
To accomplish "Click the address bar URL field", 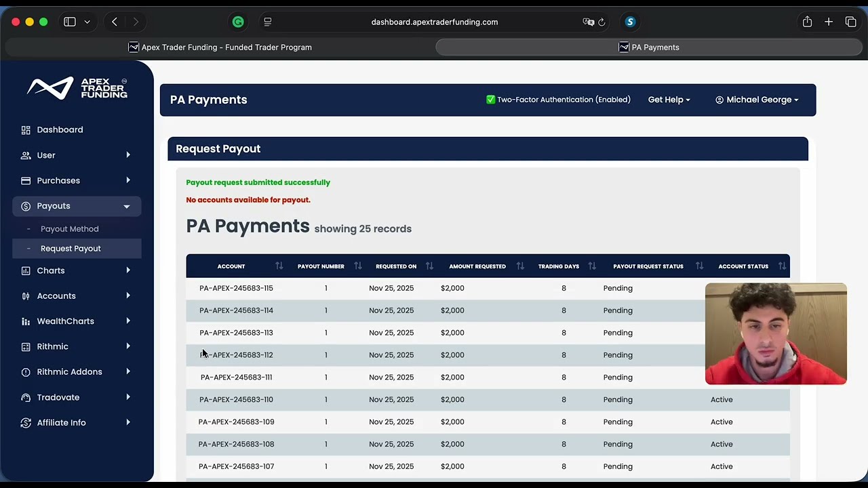I will (435, 22).
